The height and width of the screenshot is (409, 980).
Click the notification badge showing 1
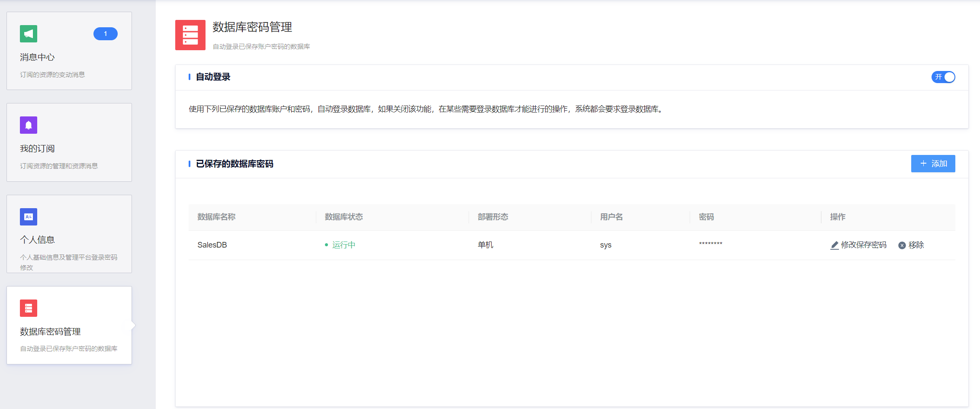coord(105,33)
